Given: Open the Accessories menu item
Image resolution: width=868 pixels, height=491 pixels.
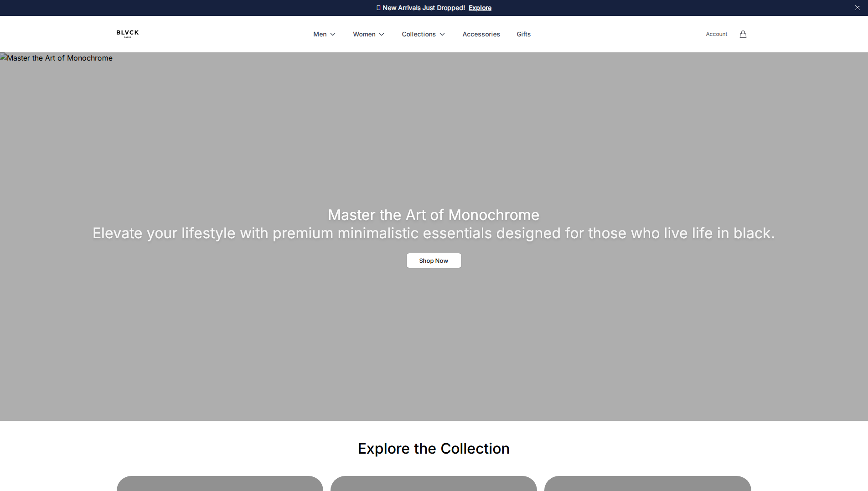Looking at the screenshot, I should (x=481, y=34).
